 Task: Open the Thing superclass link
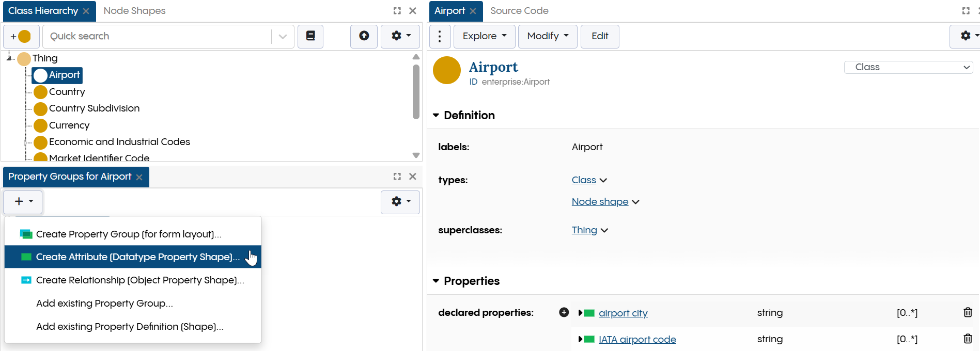pyautogui.click(x=584, y=230)
